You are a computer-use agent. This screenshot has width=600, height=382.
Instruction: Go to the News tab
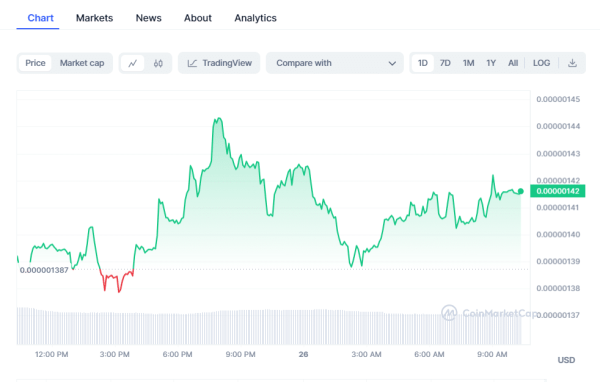click(x=148, y=18)
